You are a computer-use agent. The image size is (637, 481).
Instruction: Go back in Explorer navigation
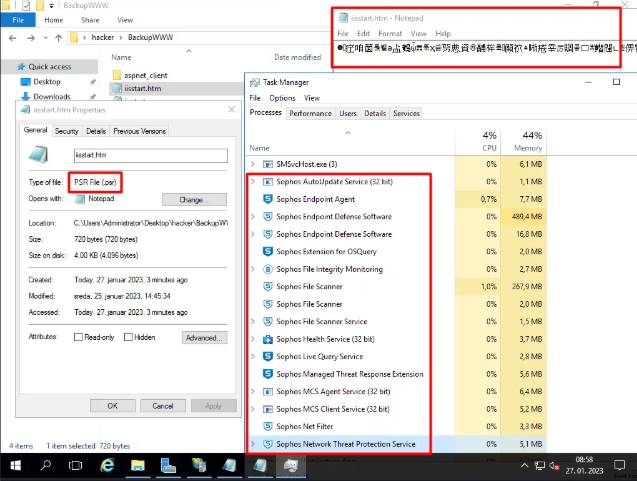click(x=13, y=38)
